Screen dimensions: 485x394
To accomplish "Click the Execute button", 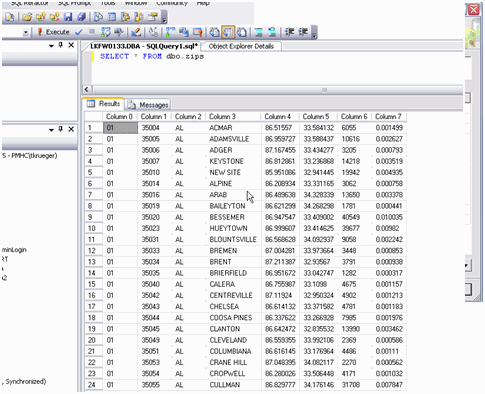I will (x=53, y=32).
